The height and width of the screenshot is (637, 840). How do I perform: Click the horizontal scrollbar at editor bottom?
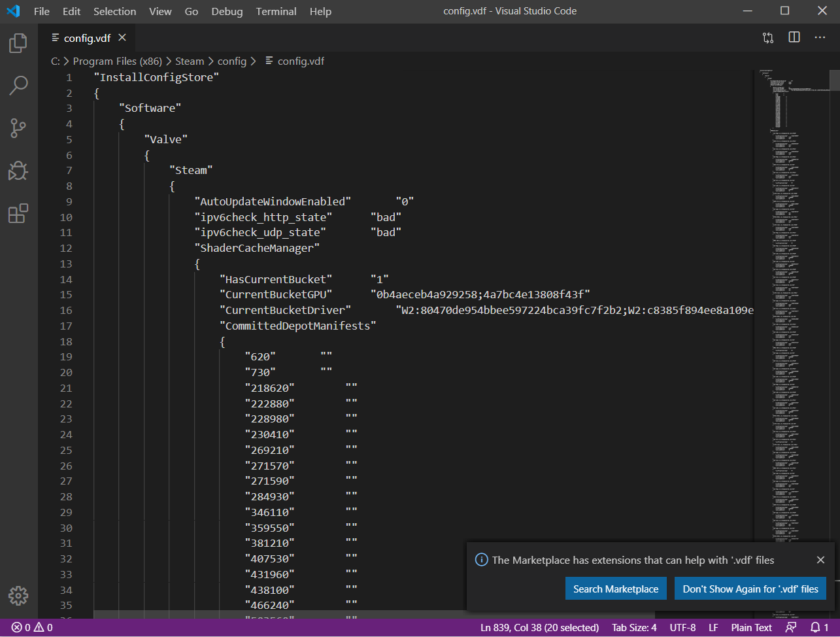click(374, 615)
